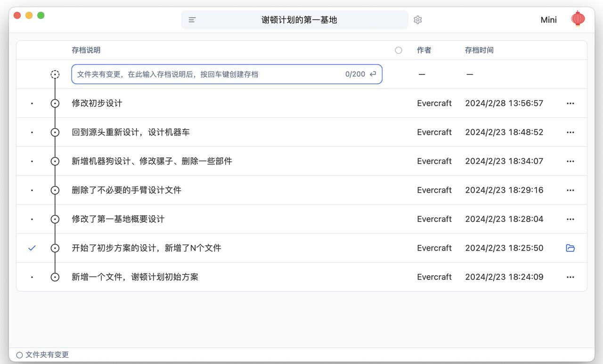Image resolution: width=603 pixels, height=364 pixels.
Task: Click the dashed timeline node for pending changes
Action: tap(55, 74)
